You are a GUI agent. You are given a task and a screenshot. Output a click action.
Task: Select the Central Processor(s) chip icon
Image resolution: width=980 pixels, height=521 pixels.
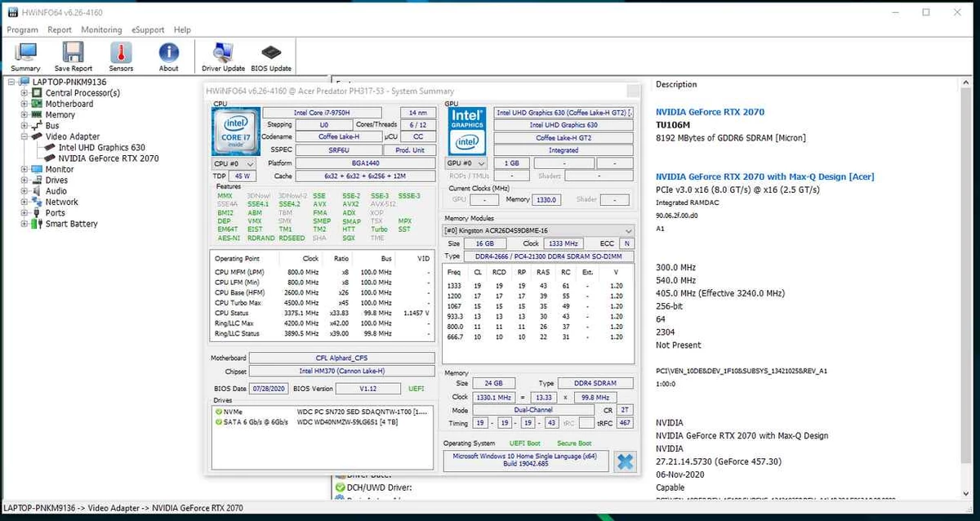(37, 93)
